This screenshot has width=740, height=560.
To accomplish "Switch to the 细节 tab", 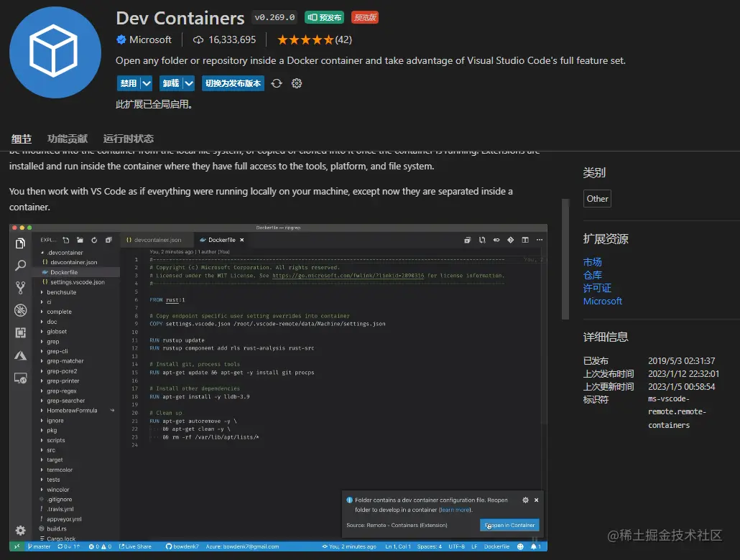I will tap(22, 139).
